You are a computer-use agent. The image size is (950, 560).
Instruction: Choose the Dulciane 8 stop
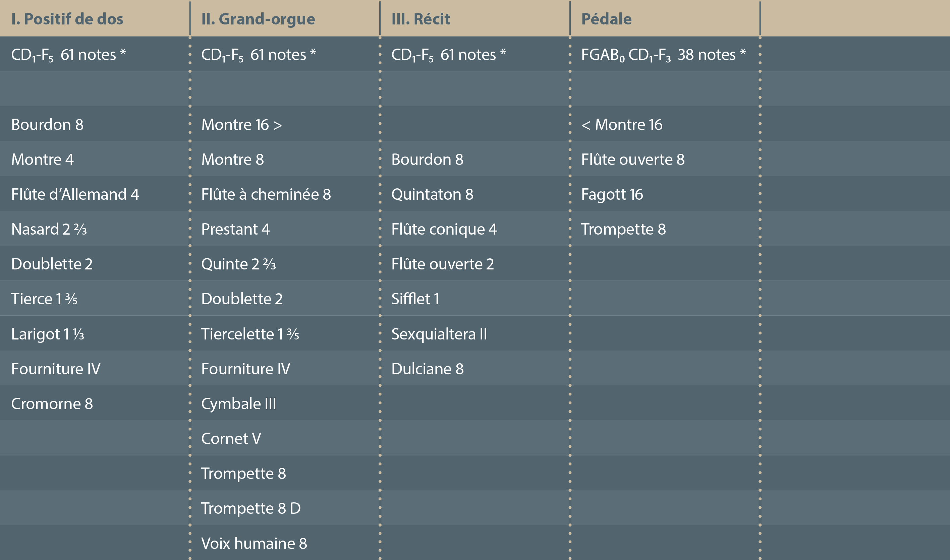tap(427, 369)
